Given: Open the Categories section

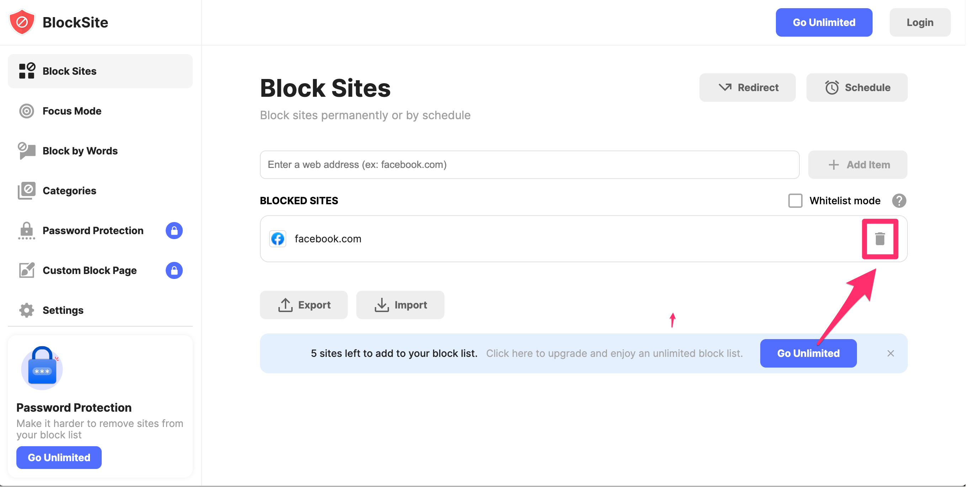Looking at the screenshot, I should pos(100,190).
